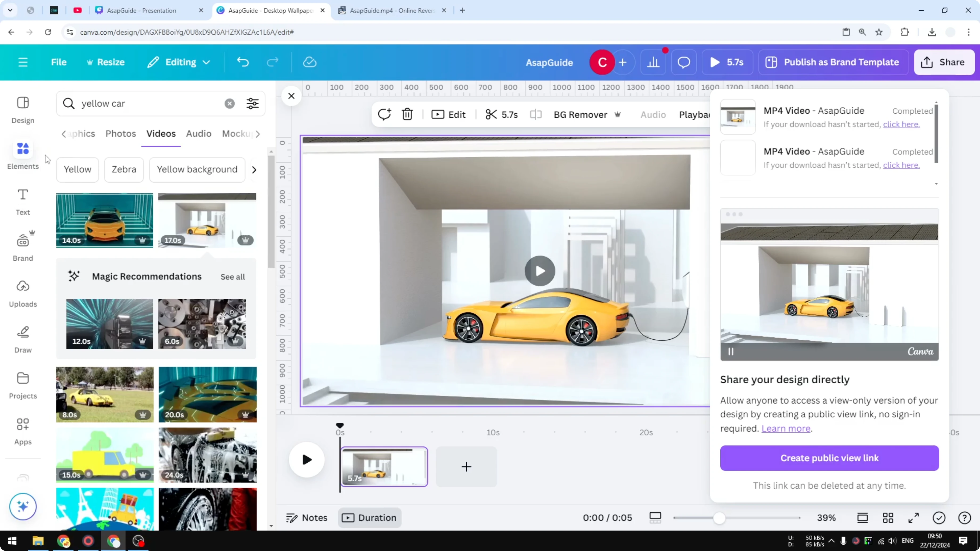980x551 pixels.
Task: Expand more keyword suggestions with the arrow
Action: coord(254,170)
